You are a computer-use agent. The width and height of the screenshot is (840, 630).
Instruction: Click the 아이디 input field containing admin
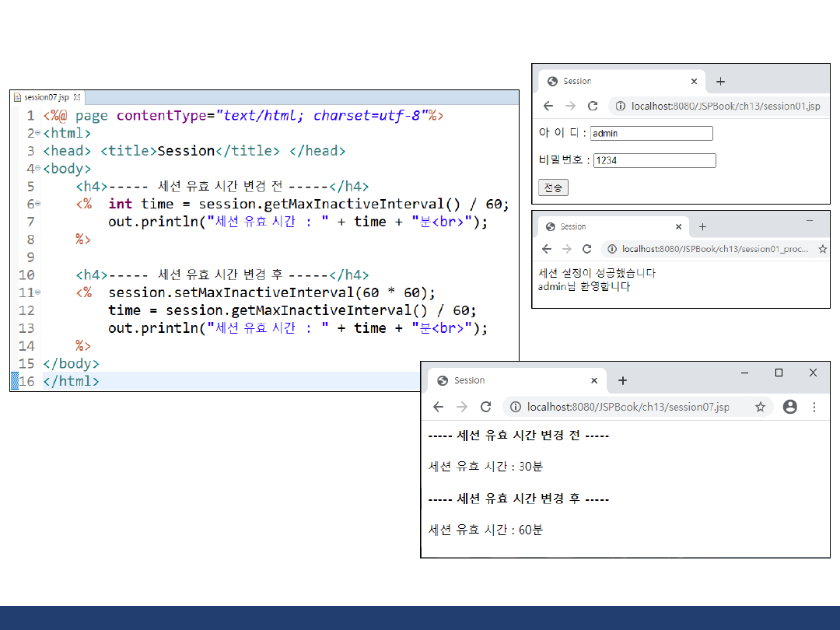(651, 133)
